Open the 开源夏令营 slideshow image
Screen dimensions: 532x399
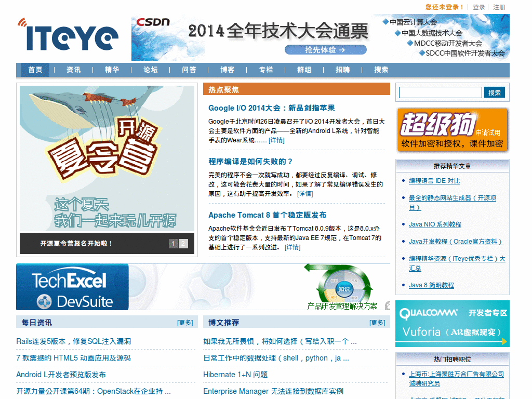pyautogui.click(x=107, y=158)
